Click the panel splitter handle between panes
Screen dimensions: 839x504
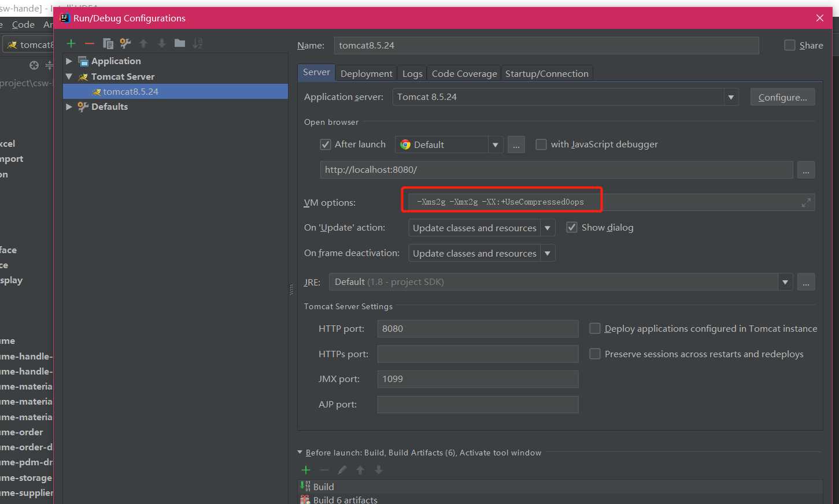pos(291,290)
